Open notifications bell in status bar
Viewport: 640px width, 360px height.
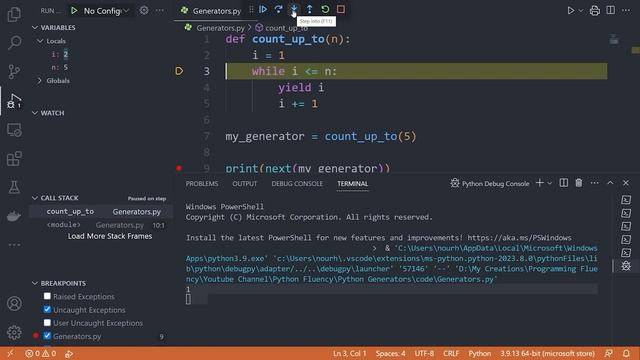[x=626, y=353]
